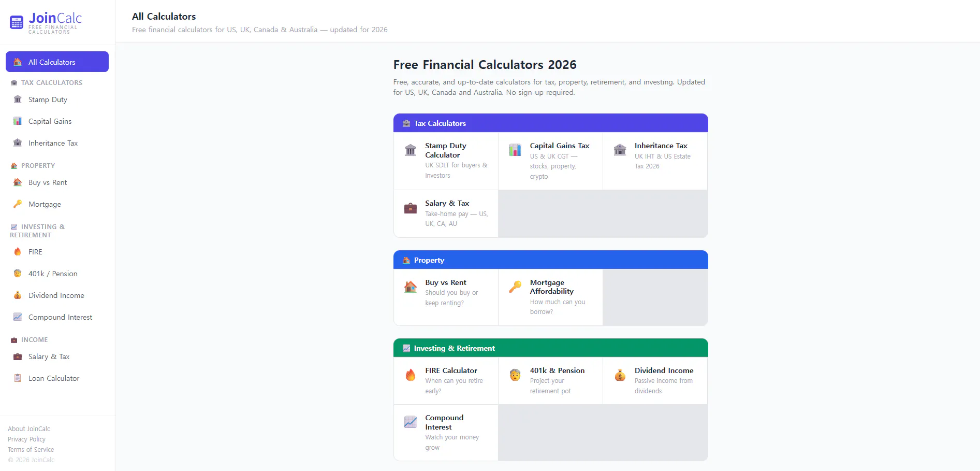This screenshot has height=471, width=980.
Task: Open the Capital Gains Tax card title
Action: (x=560, y=146)
